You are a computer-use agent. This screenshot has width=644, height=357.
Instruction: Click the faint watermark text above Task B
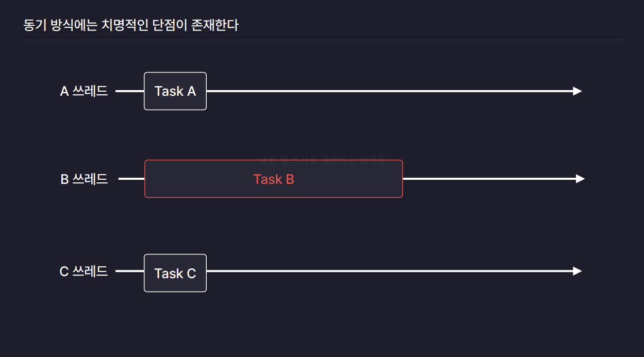[x=322, y=160]
